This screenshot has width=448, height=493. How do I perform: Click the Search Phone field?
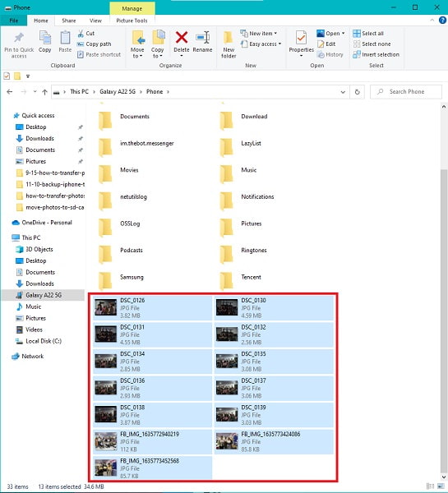[406, 92]
